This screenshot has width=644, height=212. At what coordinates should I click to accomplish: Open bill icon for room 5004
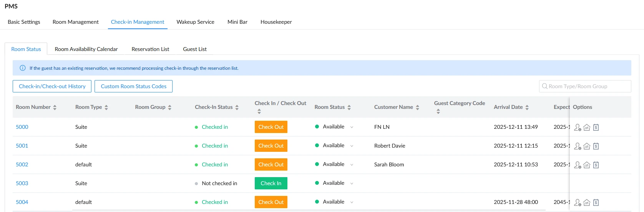596,202
